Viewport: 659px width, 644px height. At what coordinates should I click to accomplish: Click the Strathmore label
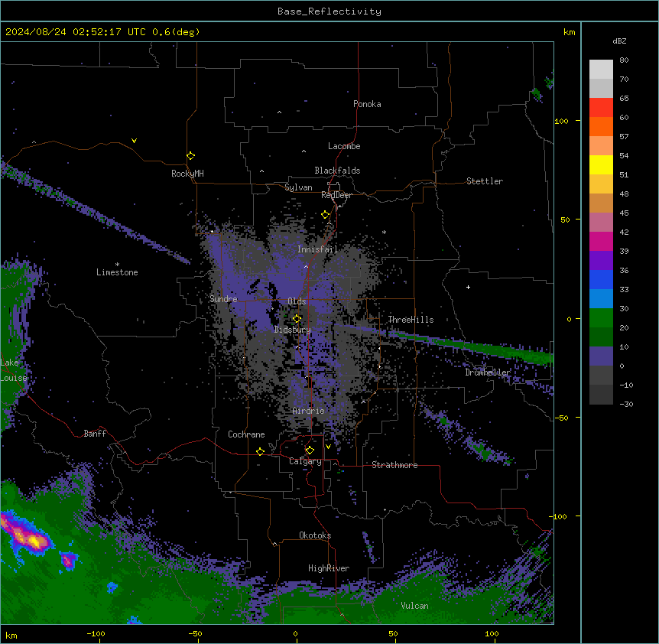pos(394,465)
